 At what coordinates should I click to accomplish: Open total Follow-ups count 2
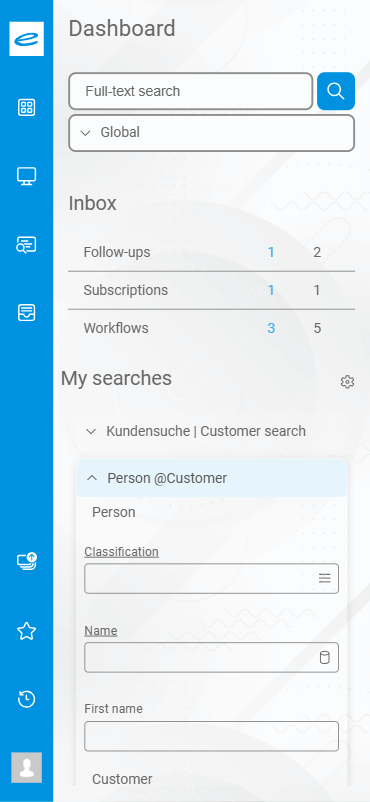317,252
